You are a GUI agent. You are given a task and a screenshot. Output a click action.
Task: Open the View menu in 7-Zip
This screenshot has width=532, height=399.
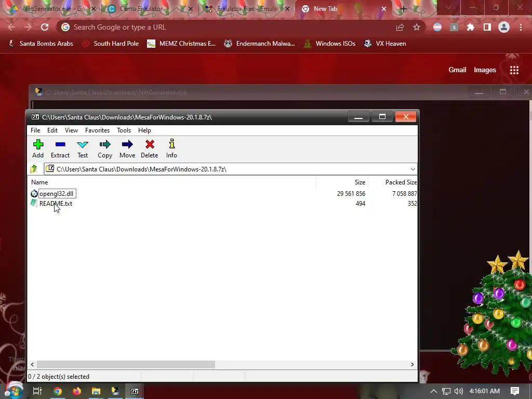[x=71, y=130]
